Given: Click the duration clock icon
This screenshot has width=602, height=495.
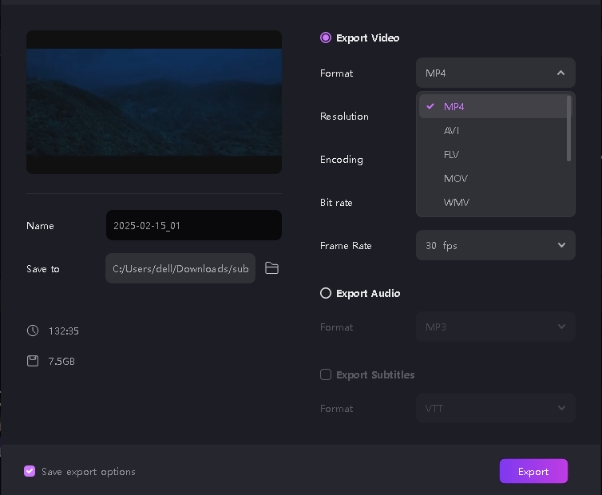Looking at the screenshot, I should pos(33,331).
